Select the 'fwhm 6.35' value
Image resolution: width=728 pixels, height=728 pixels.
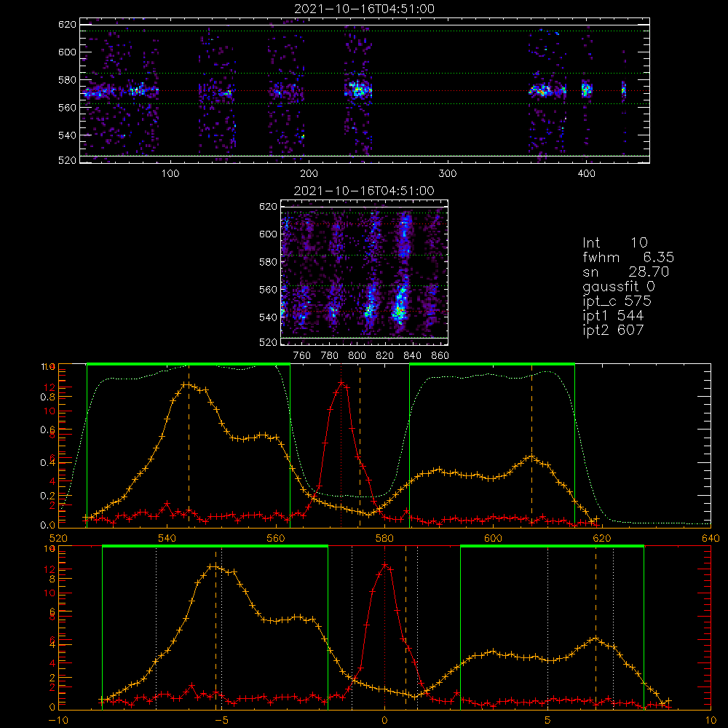coord(628,257)
